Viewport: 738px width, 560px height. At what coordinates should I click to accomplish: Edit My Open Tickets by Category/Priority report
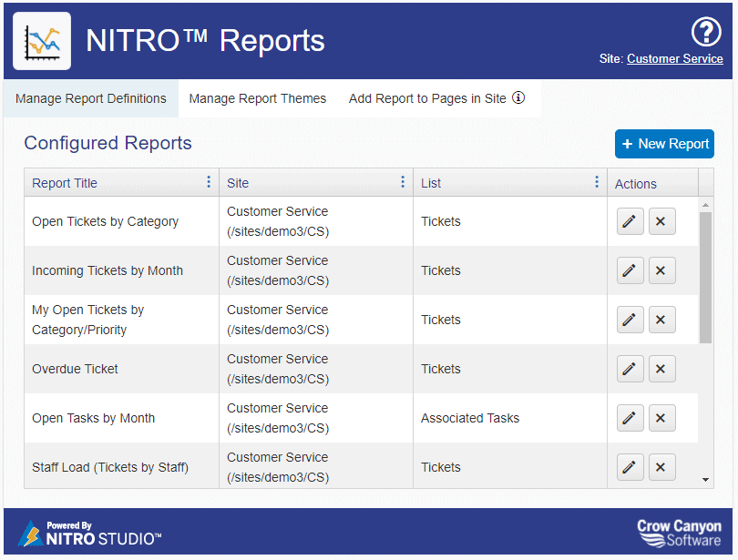click(630, 320)
